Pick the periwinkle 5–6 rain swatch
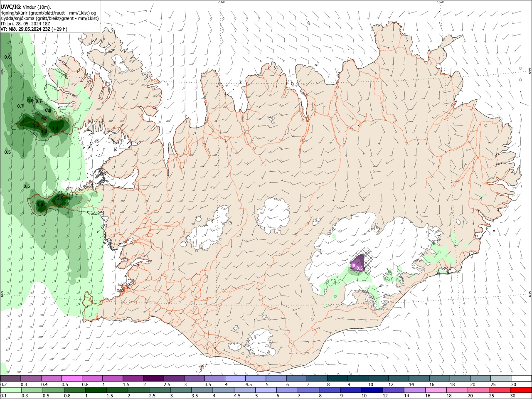 (x=266, y=390)
